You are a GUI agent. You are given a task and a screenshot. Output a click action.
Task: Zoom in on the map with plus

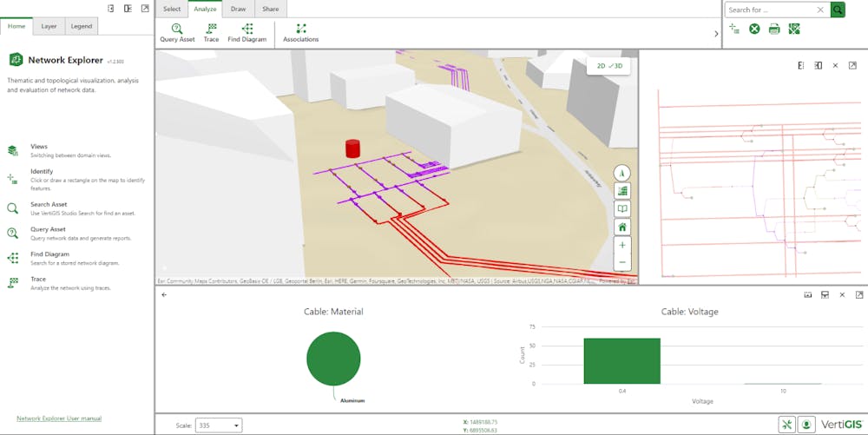click(622, 245)
